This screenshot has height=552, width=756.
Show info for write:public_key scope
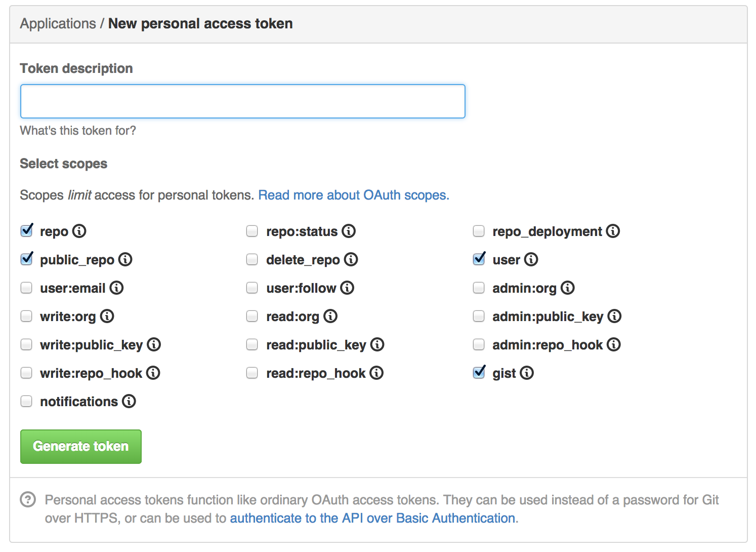pyautogui.click(x=154, y=344)
